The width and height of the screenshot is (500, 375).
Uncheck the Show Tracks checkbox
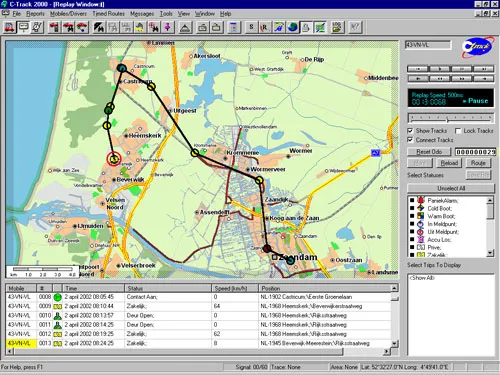[x=411, y=131]
